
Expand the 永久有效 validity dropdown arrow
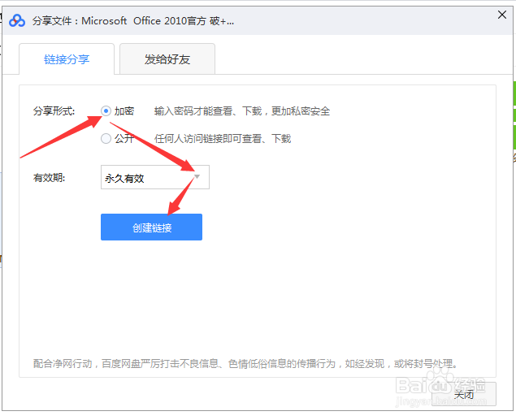(x=197, y=177)
